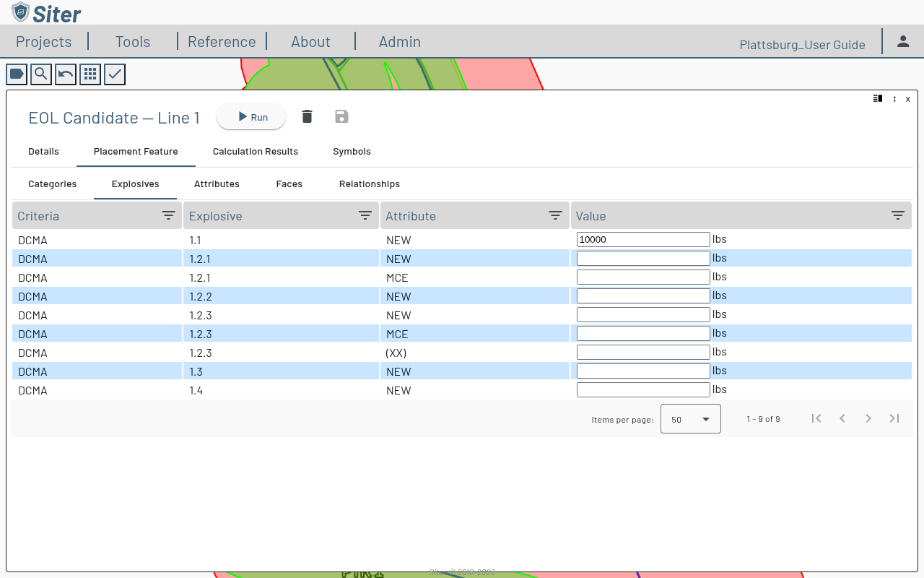Open the Admin menu
Viewport: 924px width, 578px height.
pyautogui.click(x=400, y=42)
